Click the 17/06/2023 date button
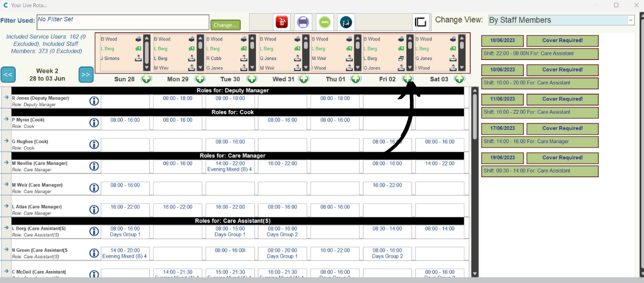 (x=502, y=128)
